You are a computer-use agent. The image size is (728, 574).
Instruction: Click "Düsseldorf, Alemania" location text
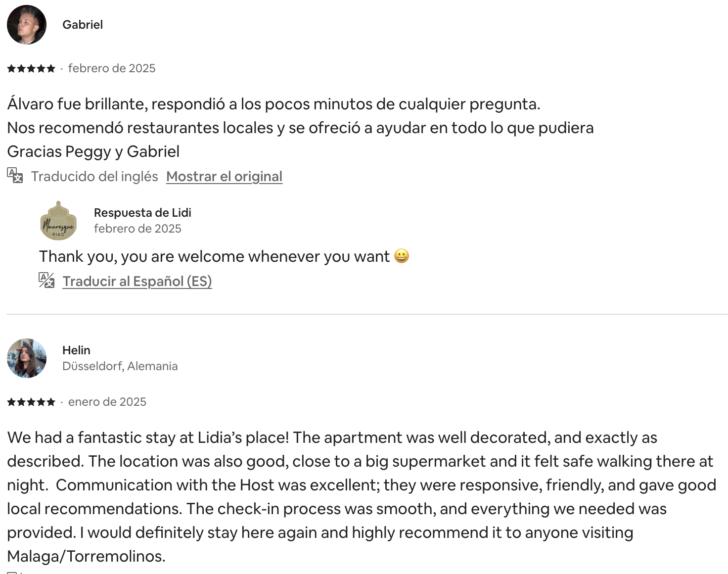click(x=120, y=366)
